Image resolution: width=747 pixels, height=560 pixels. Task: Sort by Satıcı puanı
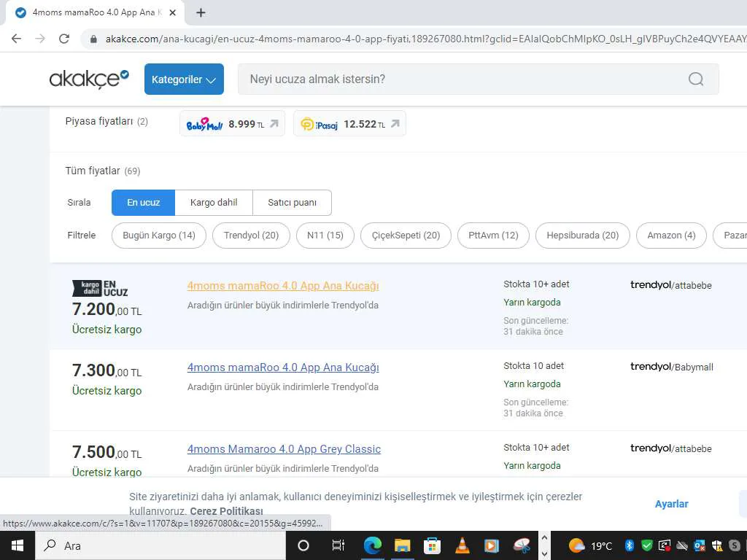(292, 203)
